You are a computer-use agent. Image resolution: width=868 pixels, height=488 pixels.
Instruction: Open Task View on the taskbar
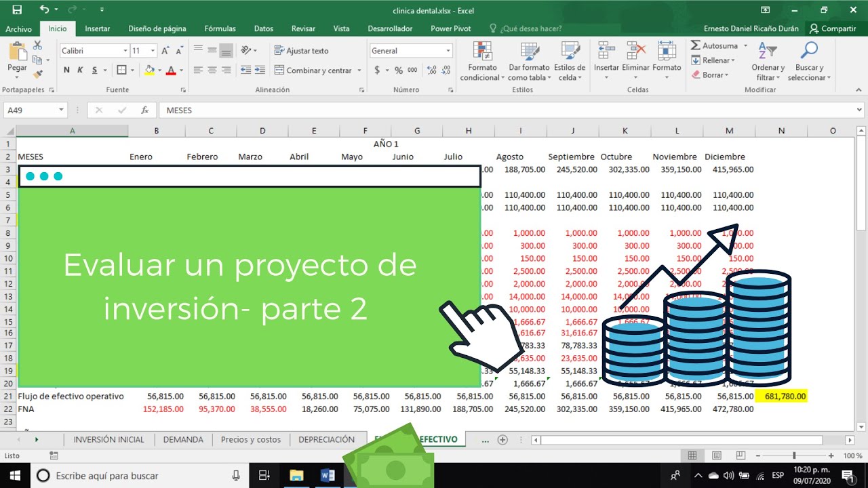point(264,475)
